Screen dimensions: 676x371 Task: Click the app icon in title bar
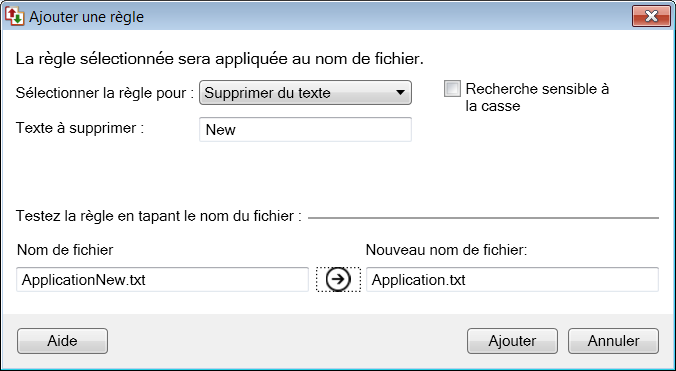(x=15, y=16)
